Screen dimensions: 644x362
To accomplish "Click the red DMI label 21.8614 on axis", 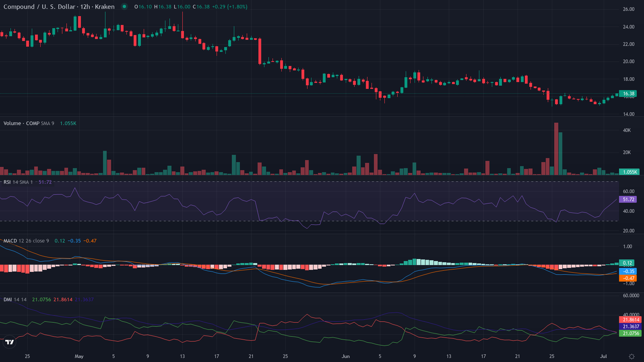I will [x=630, y=319].
